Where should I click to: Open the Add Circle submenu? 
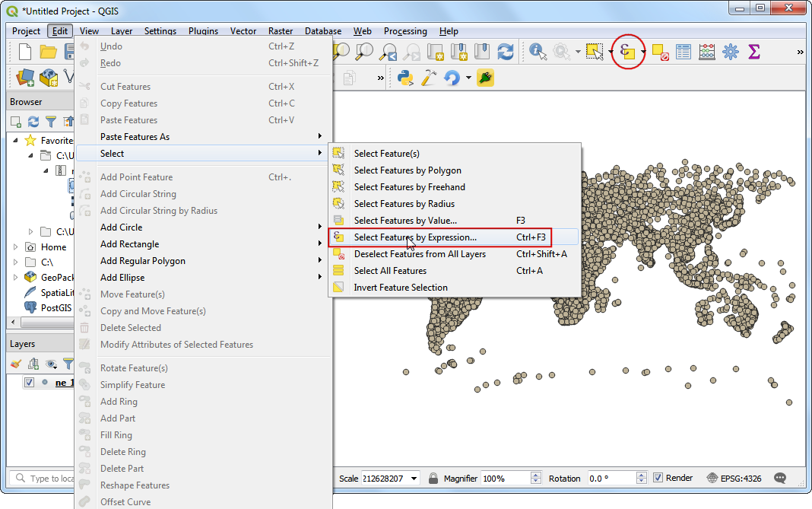click(x=122, y=227)
